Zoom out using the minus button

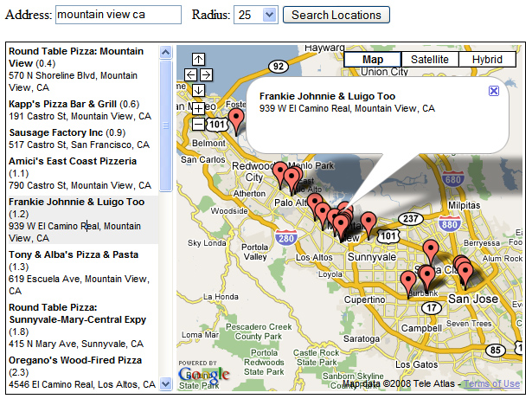tap(198, 124)
